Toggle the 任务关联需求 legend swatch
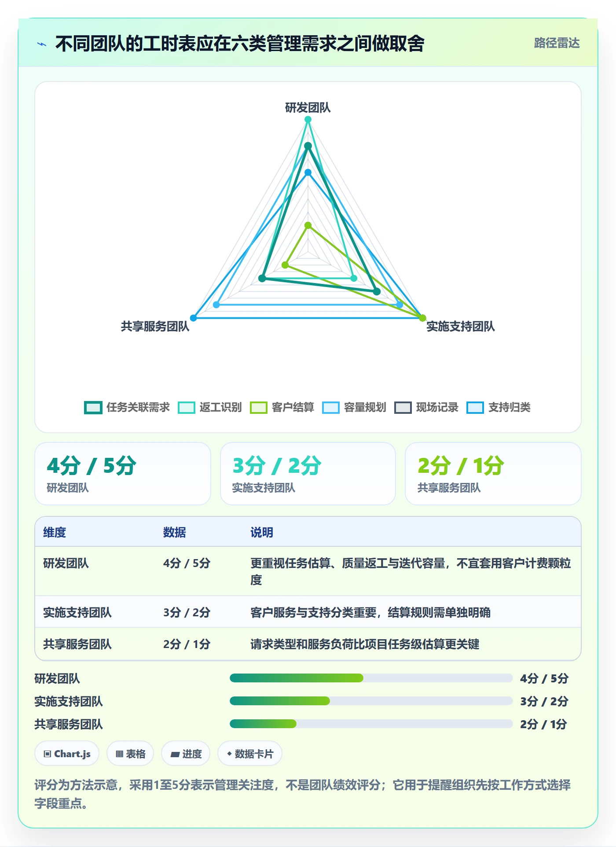Screen dimensions: 616x847 (93, 408)
